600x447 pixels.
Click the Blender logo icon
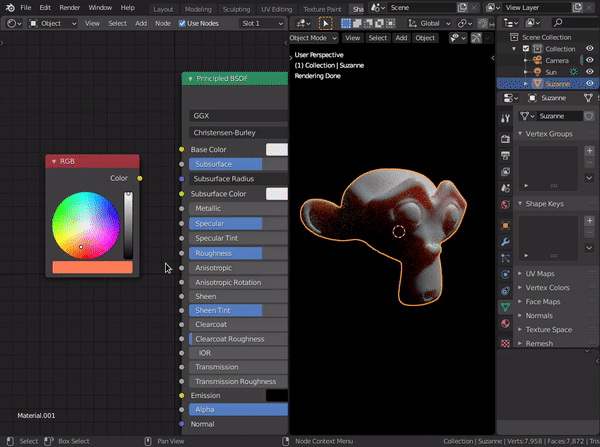8,7
